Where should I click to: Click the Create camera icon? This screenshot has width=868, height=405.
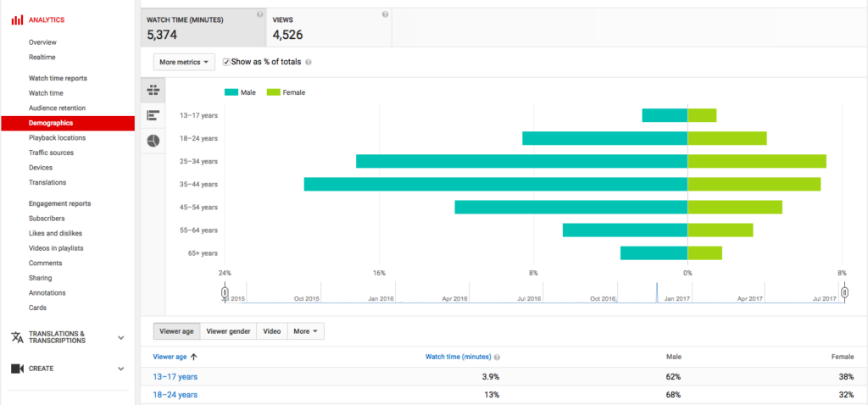(x=18, y=369)
